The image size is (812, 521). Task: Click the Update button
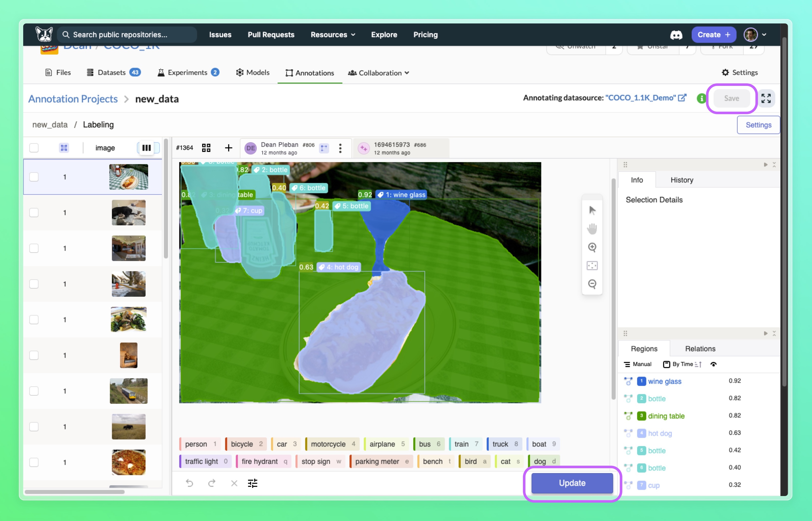572,483
